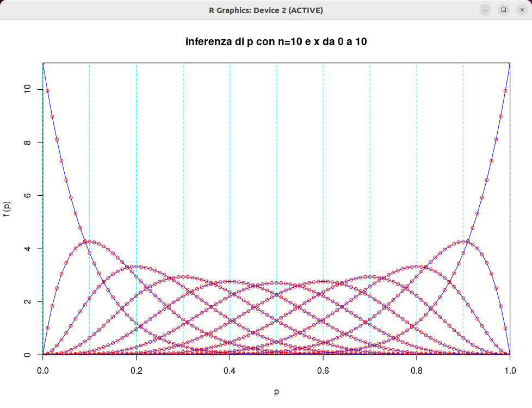This screenshot has height=408, width=532.
Task: Click the y-axis tick label 10
Action: tap(28, 89)
